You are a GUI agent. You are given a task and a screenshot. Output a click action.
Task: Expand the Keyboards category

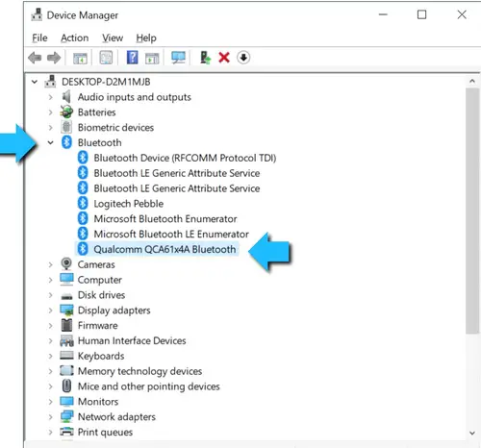click(50, 356)
